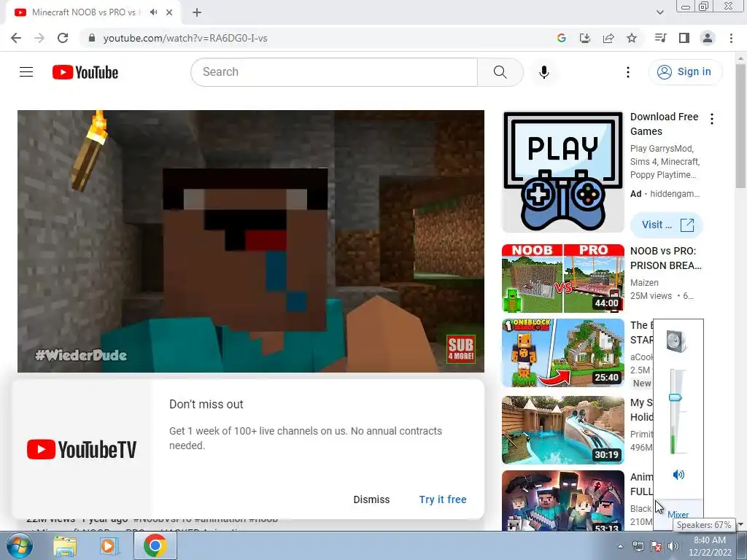Click the speaker device icon in volume popup

pyautogui.click(x=677, y=341)
